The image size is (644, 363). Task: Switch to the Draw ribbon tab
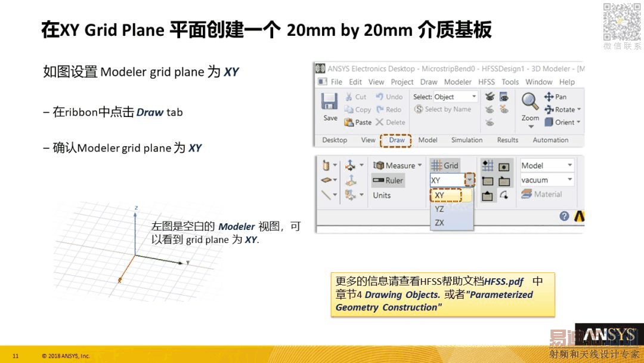tap(397, 140)
